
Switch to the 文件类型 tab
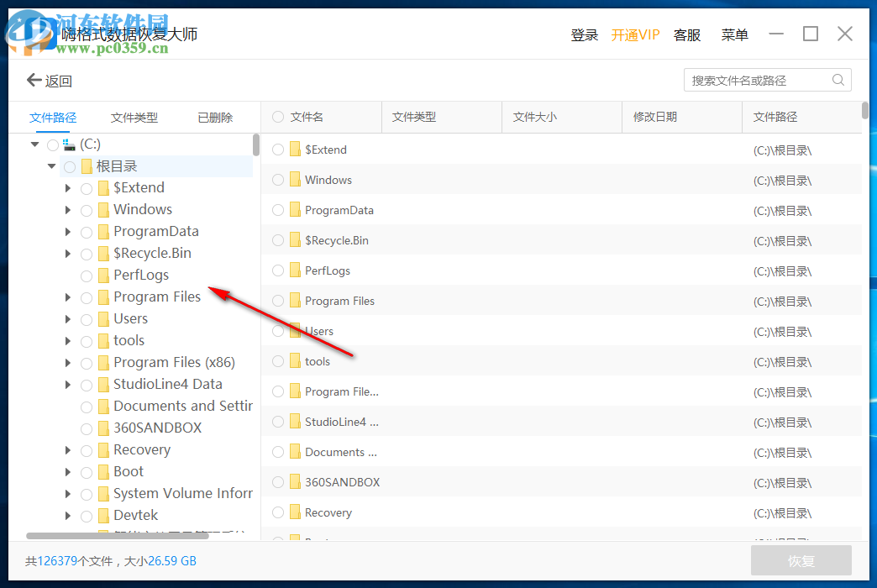tap(134, 118)
